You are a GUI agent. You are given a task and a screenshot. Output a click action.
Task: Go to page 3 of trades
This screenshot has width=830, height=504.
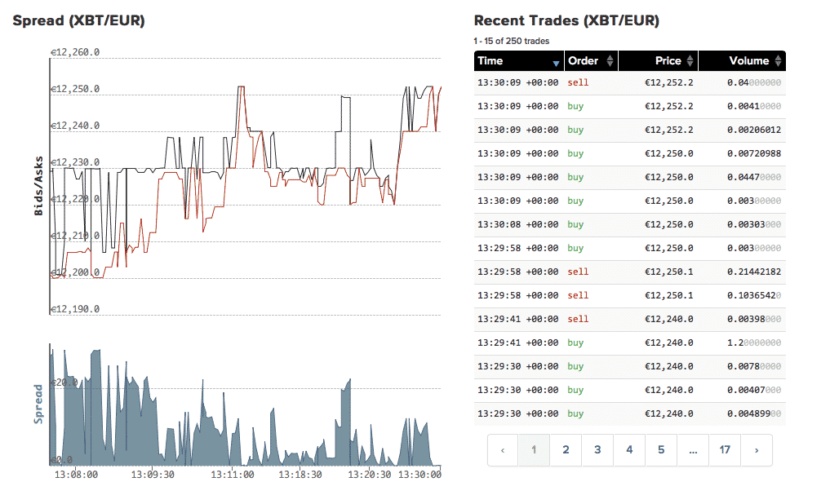tap(597, 450)
